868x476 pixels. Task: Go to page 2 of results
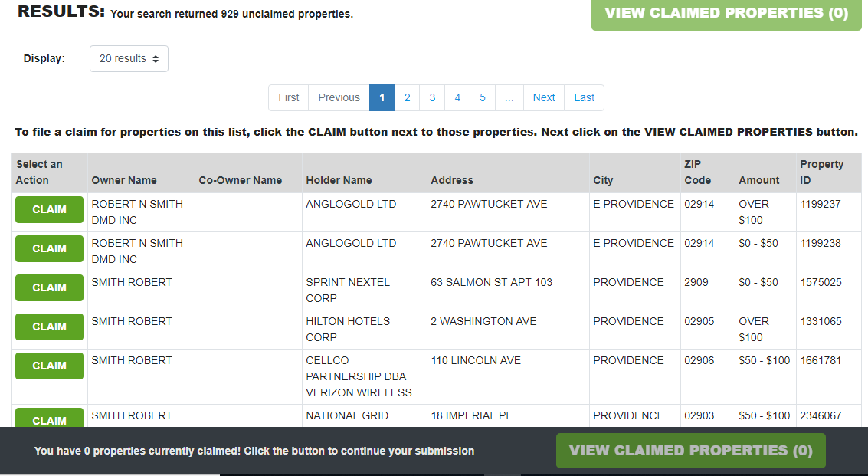407,97
